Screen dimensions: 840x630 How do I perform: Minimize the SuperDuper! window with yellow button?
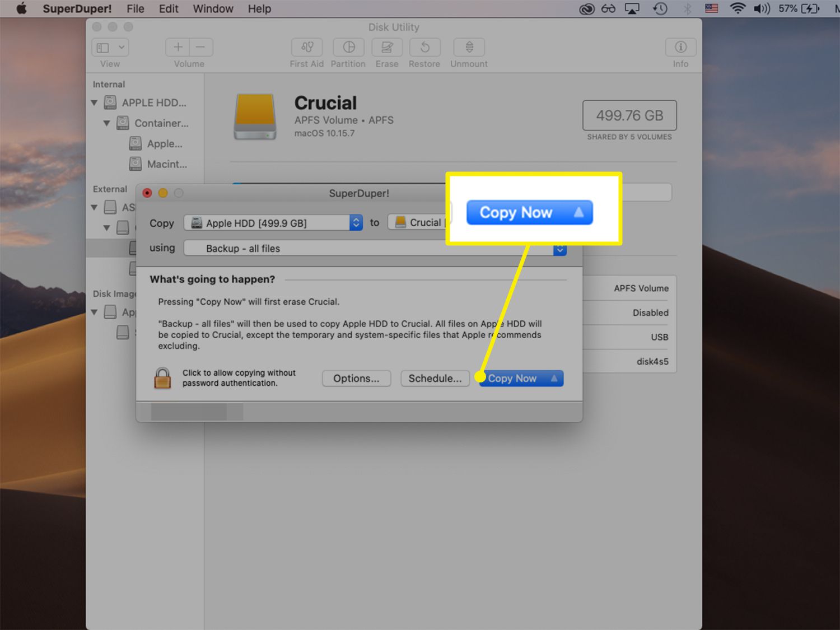tap(163, 193)
